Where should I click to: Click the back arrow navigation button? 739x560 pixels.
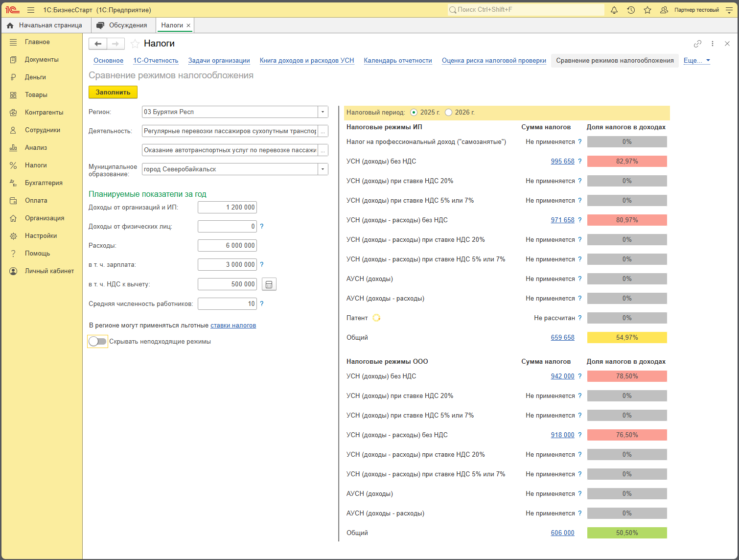(98, 44)
